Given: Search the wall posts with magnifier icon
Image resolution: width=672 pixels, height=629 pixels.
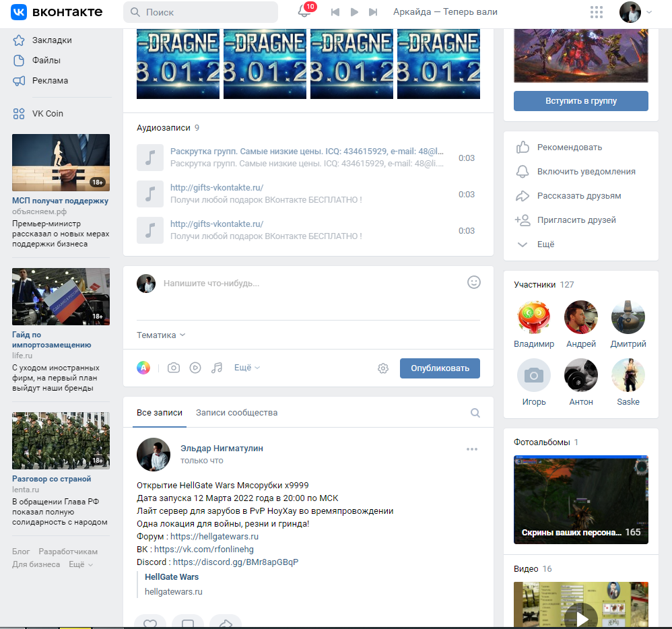Looking at the screenshot, I should click(475, 413).
